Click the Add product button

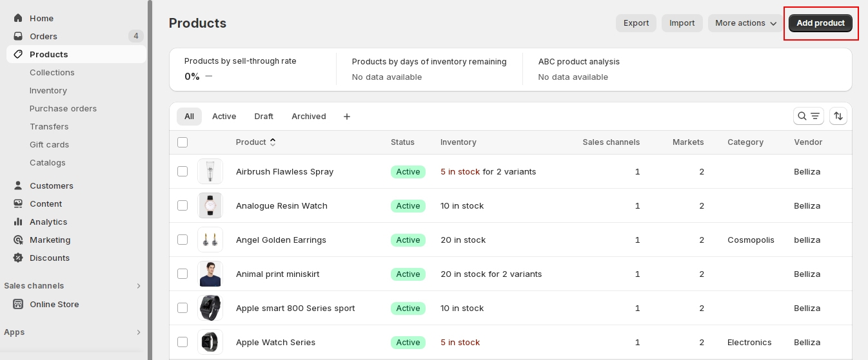click(820, 23)
